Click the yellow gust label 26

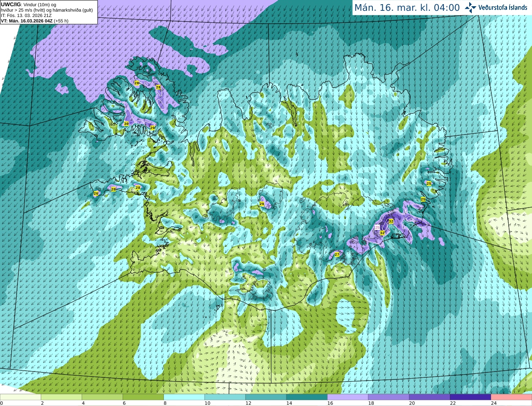[x=96, y=193]
